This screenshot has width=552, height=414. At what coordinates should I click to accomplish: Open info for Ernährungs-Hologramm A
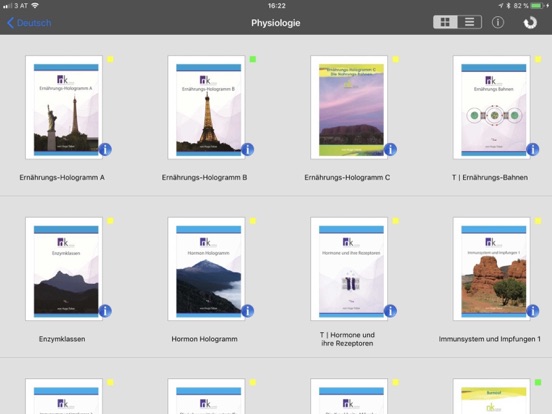pos(105,149)
